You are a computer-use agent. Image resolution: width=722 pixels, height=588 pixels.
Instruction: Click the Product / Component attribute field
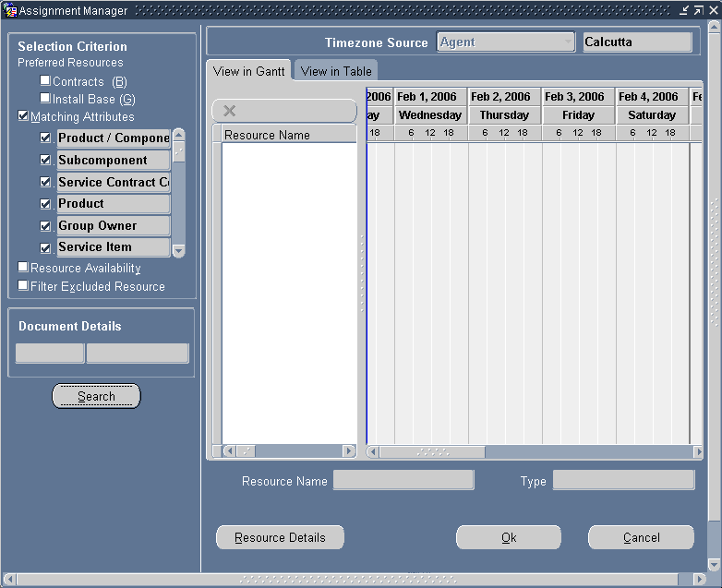114,138
